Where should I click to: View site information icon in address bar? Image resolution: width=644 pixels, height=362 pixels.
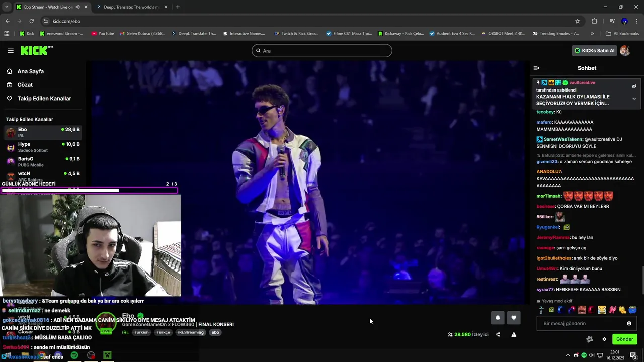[x=46, y=21]
